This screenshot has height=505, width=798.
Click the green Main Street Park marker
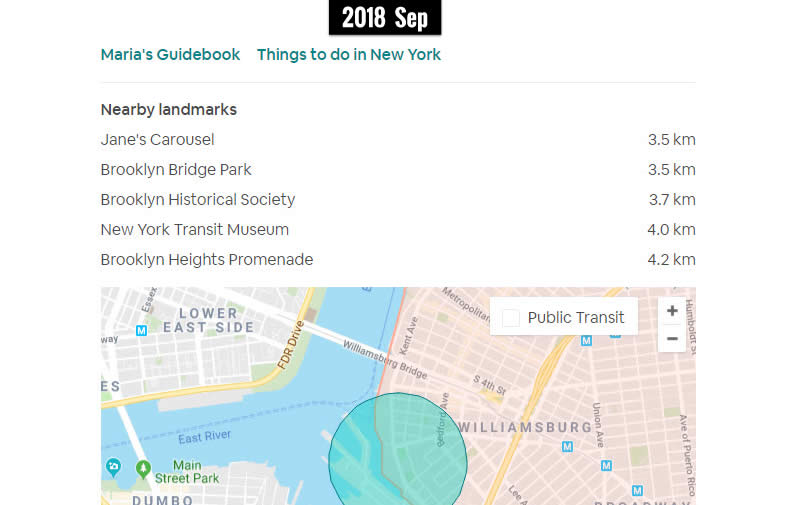tap(143, 467)
